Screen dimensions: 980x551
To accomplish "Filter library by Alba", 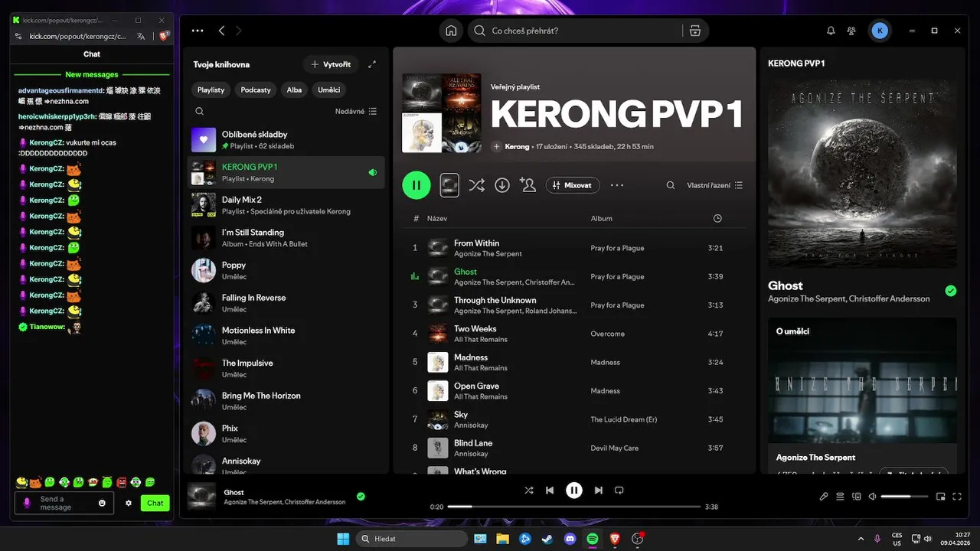I will 294,90.
